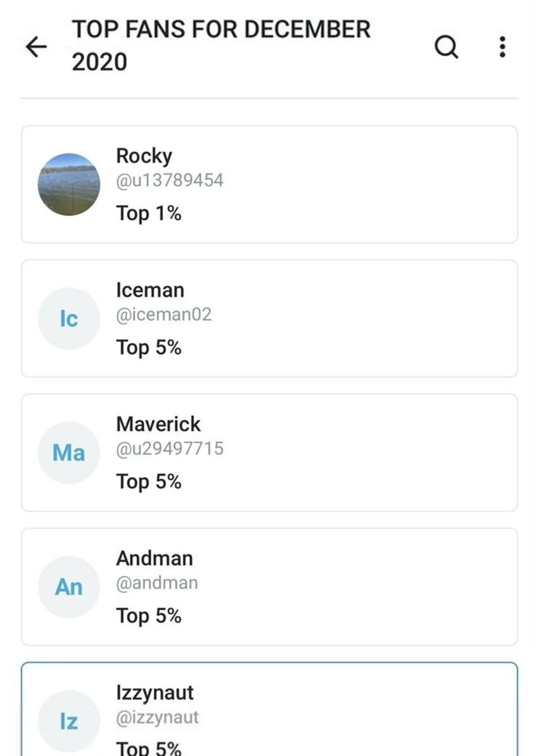539x756 pixels.
Task: Tap the back arrow icon
Action: pos(36,47)
